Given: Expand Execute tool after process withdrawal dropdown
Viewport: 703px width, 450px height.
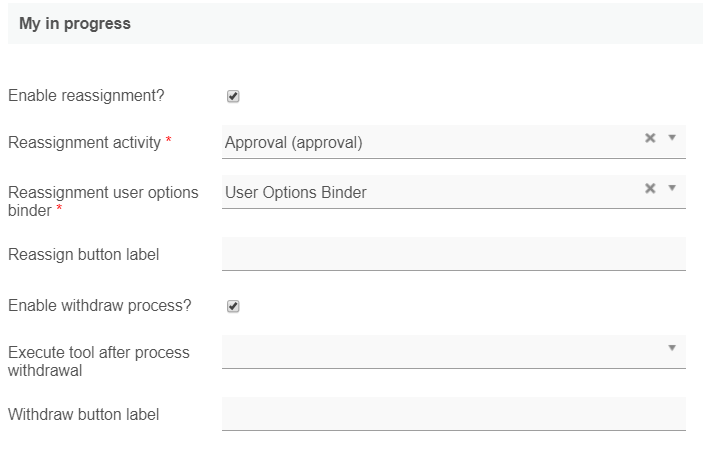Looking at the screenshot, I should (x=672, y=348).
